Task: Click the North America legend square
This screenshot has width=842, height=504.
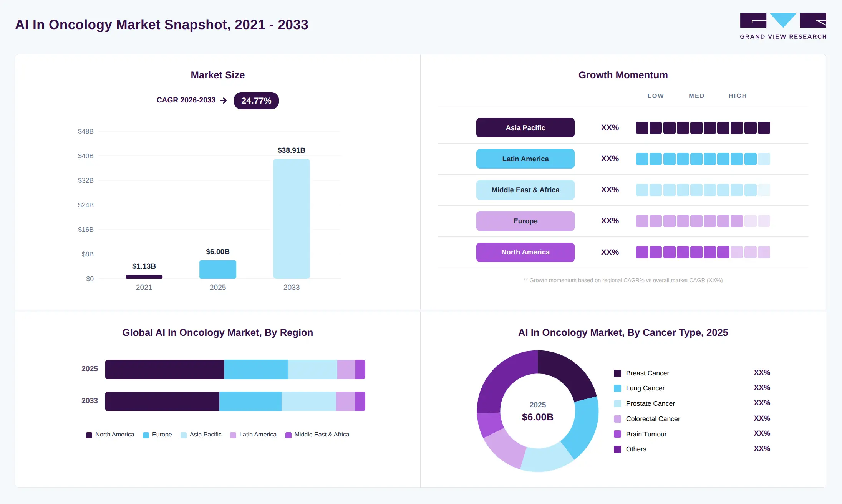Action: click(x=89, y=435)
